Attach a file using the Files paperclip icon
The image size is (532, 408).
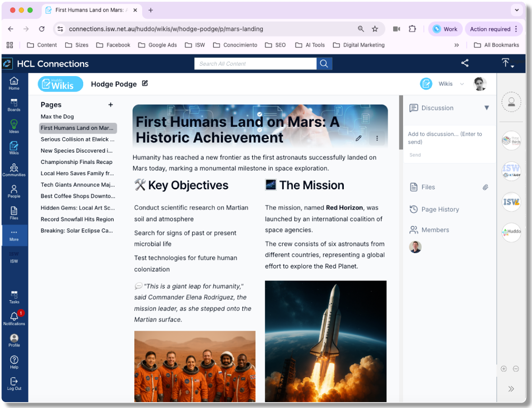[485, 187]
